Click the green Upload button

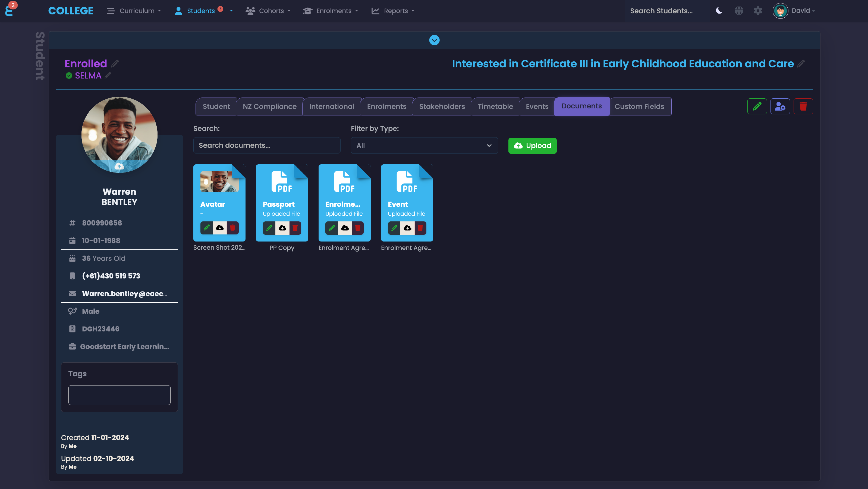[532, 146]
